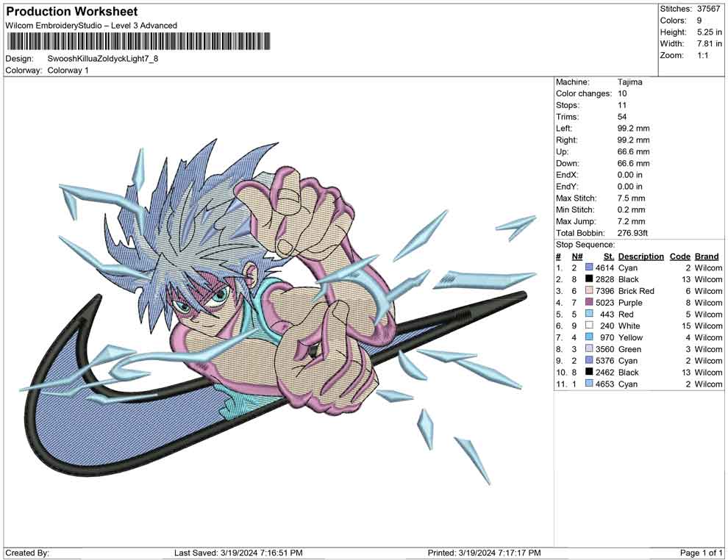Click the color swatch for stop 1 Cyan 4614
The image size is (728, 560).
[589, 268]
